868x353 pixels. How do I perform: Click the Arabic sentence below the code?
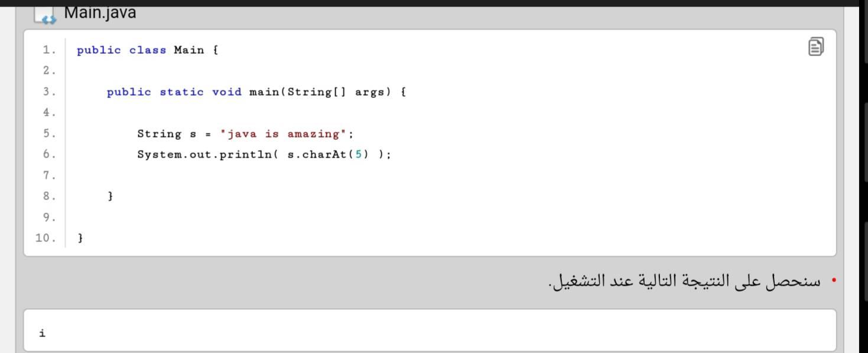point(684,282)
